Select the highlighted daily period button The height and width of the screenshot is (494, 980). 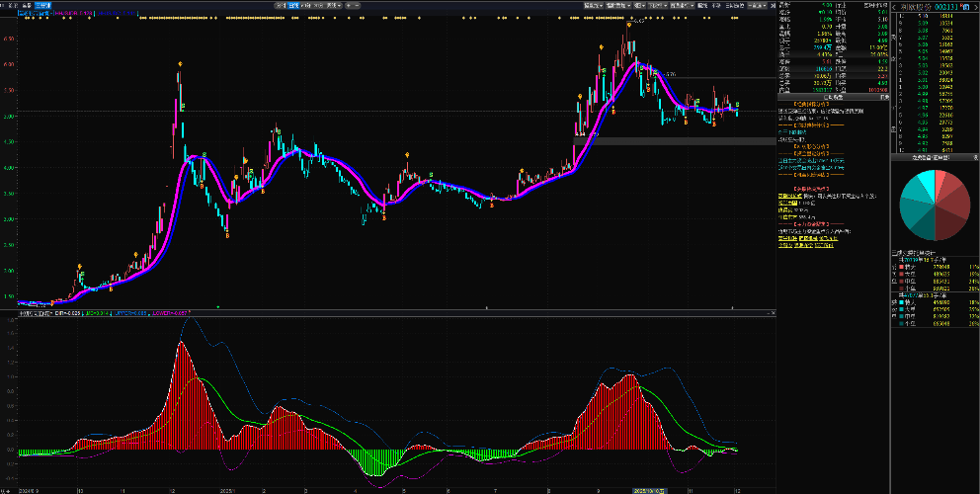pyautogui.click(x=294, y=5)
